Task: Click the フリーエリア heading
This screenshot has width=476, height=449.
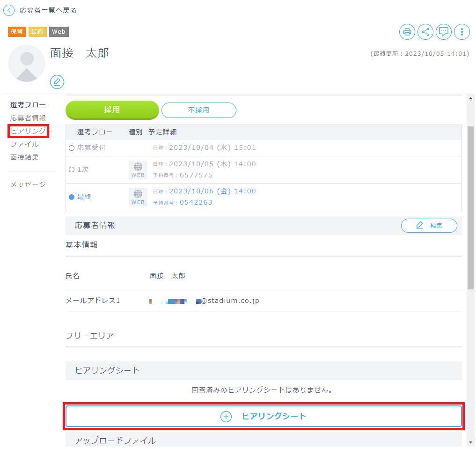Action: tap(90, 335)
